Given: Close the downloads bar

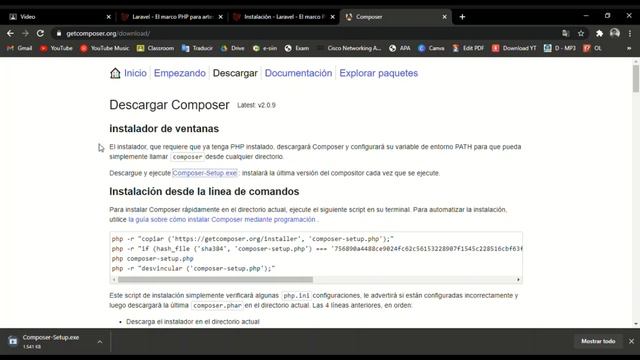Looking at the screenshot, I should tap(631, 341).
